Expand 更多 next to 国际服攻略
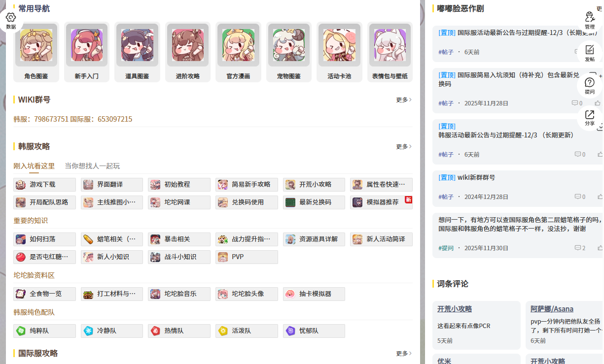 404,353
